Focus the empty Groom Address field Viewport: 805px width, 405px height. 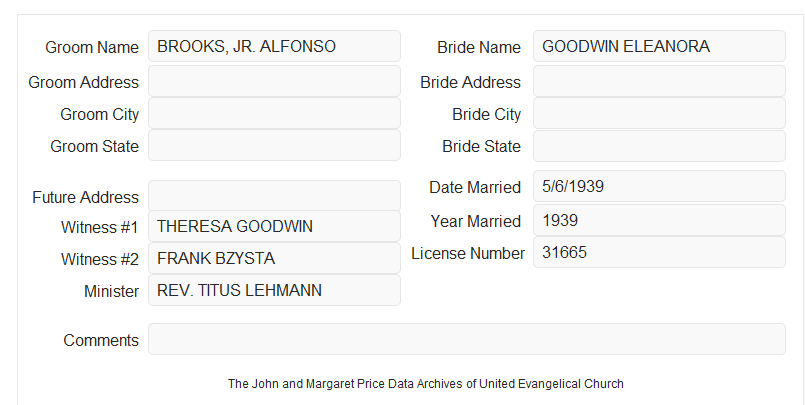(274, 81)
